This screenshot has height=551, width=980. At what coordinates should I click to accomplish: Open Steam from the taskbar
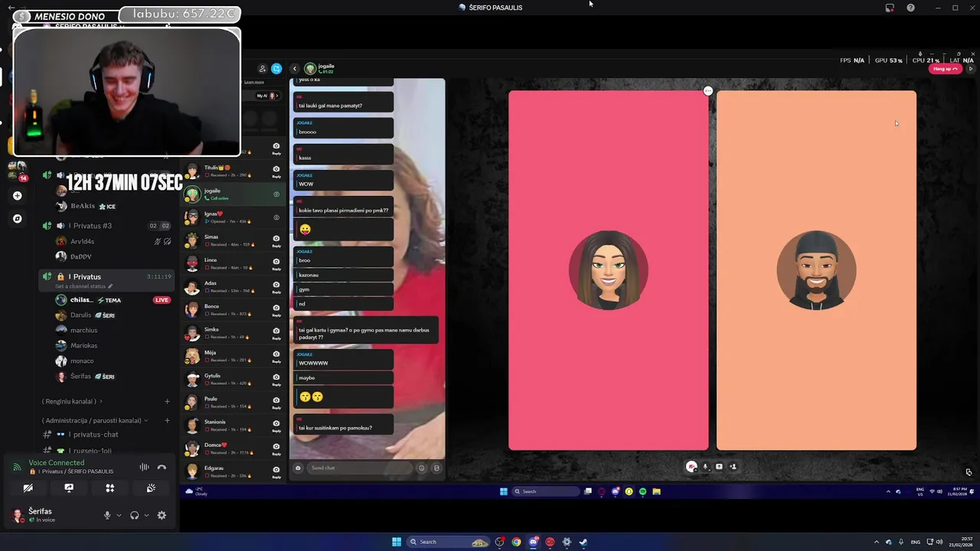(583, 542)
